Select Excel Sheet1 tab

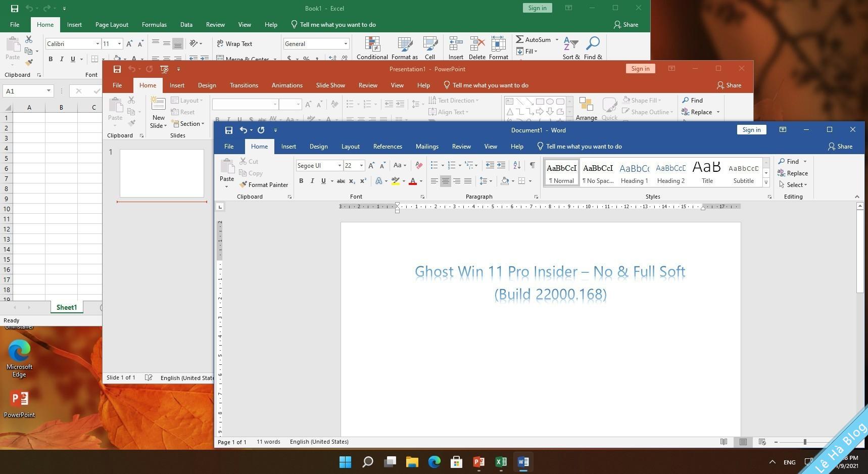[67, 307]
